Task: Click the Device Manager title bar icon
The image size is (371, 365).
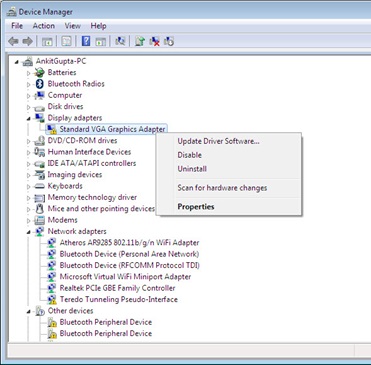Action: pyautogui.click(x=11, y=12)
